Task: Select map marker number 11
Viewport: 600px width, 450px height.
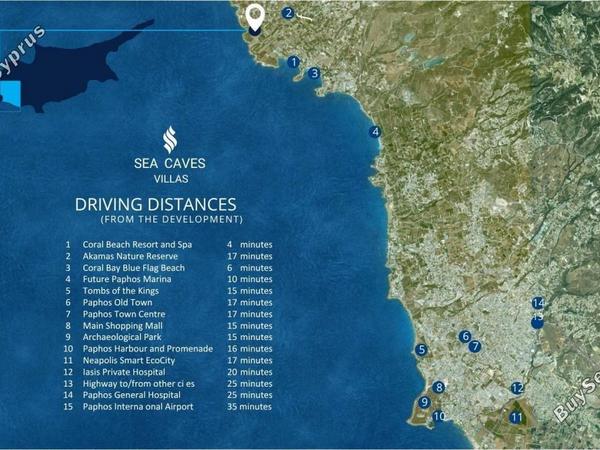Action: click(x=517, y=417)
